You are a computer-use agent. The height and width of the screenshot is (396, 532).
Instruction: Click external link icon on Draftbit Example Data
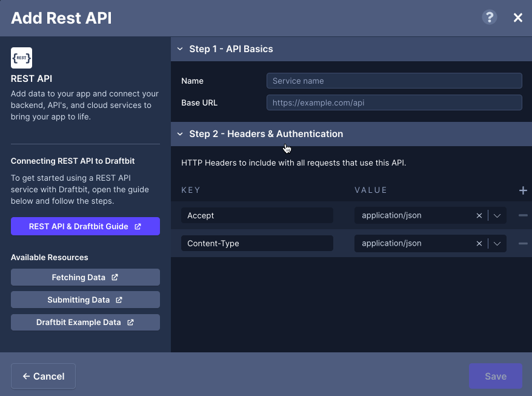(130, 322)
